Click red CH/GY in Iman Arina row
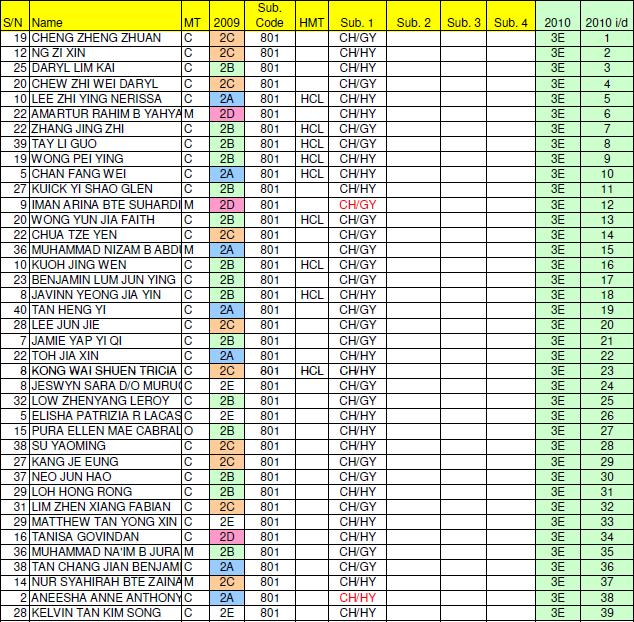 [357, 205]
